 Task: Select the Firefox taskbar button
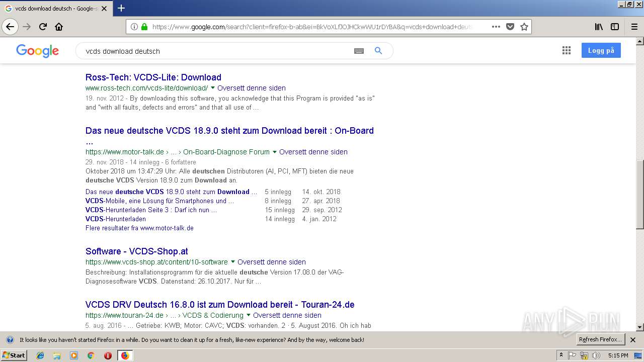[x=125, y=355]
